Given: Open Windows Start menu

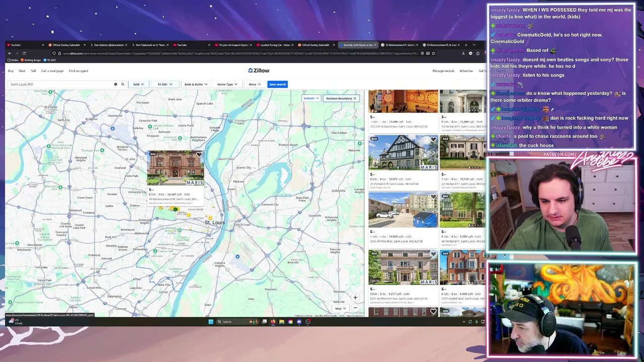Looking at the screenshot, I should [x=211, y=322].
